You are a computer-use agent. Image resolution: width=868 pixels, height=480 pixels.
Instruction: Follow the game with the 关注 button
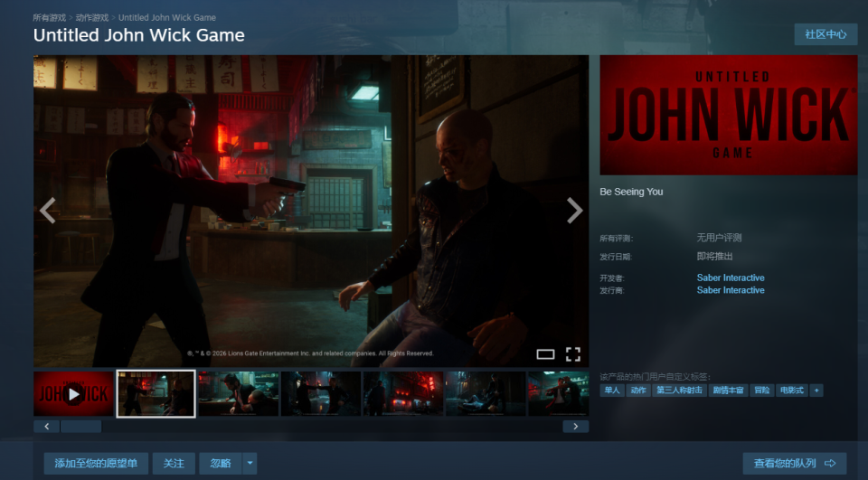(174, 464)
